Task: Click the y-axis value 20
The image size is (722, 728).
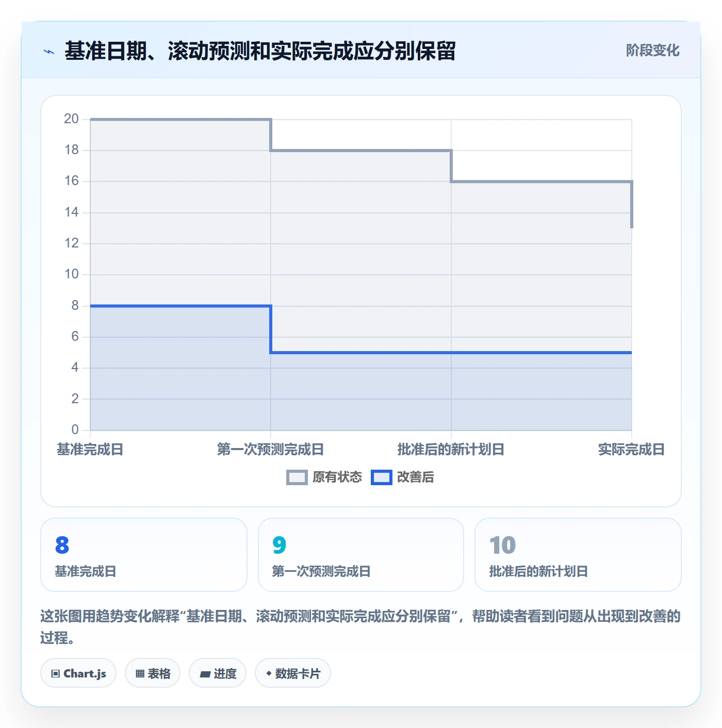Action: [x=71, y=119]
